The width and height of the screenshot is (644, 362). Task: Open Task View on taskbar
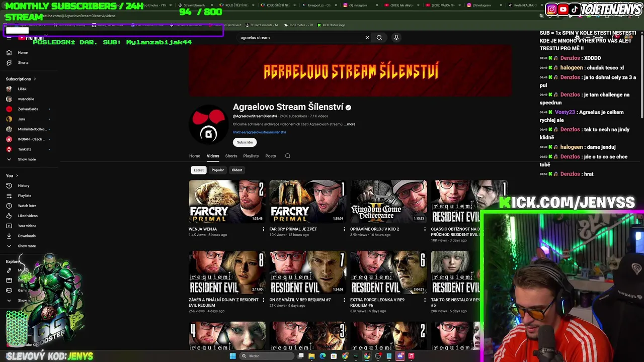point(300,356)
